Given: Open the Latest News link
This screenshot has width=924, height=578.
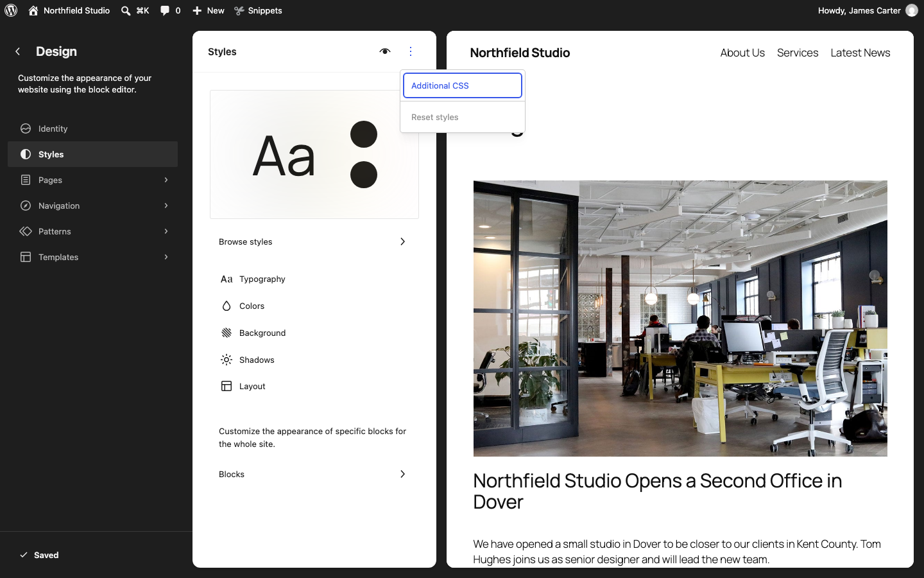Looking at the screenshot, I should tap(860, 53).
